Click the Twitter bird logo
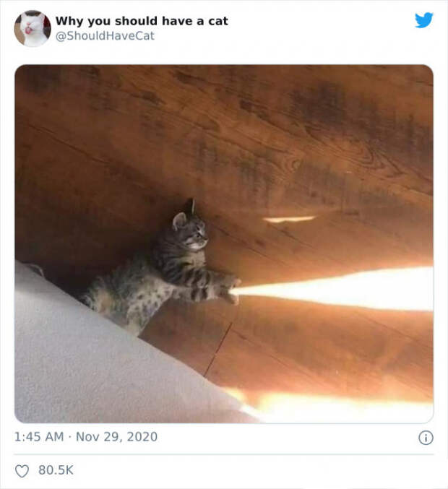 click(x=423, y=20)
